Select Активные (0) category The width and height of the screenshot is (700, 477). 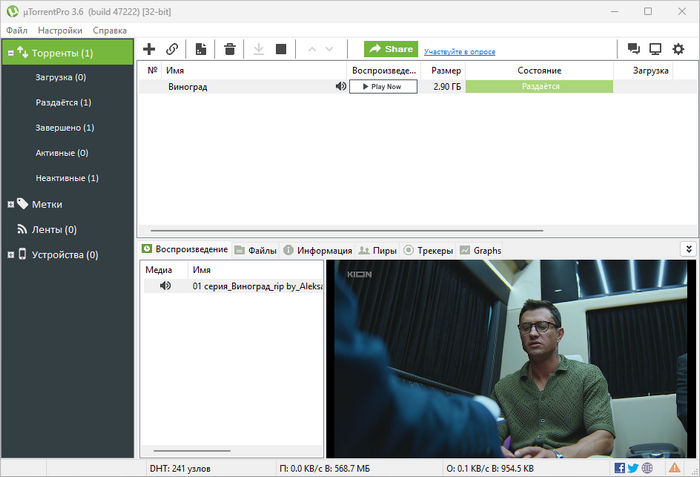[x=62, y=153]
